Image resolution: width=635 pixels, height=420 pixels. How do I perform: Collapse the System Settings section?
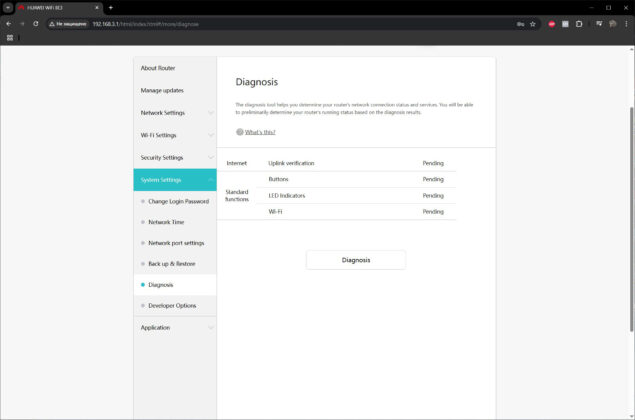[175, 180]
